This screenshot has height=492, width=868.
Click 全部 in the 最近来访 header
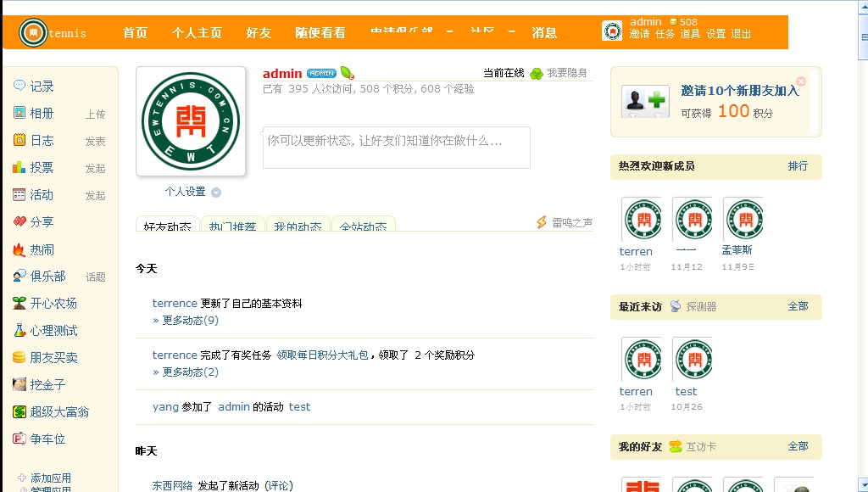(798, 306)
